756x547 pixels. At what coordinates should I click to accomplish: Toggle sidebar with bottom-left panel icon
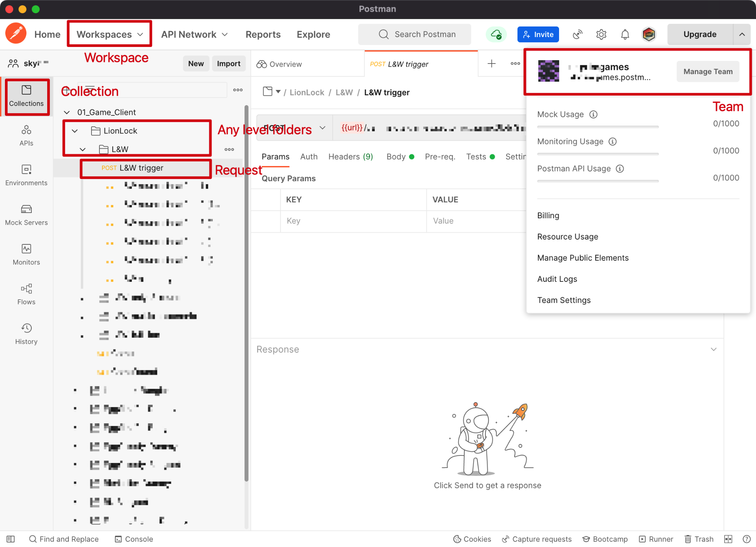[11, 539]
